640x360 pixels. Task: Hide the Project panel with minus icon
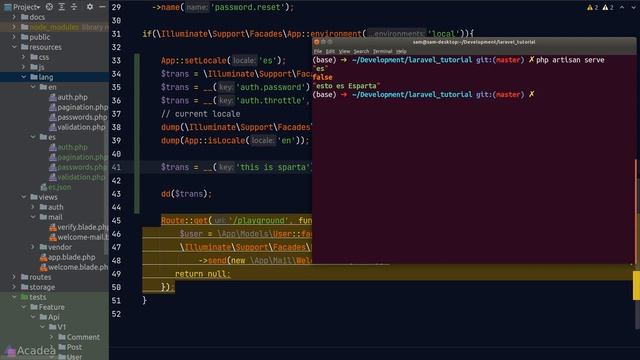(x=102, y=7)
